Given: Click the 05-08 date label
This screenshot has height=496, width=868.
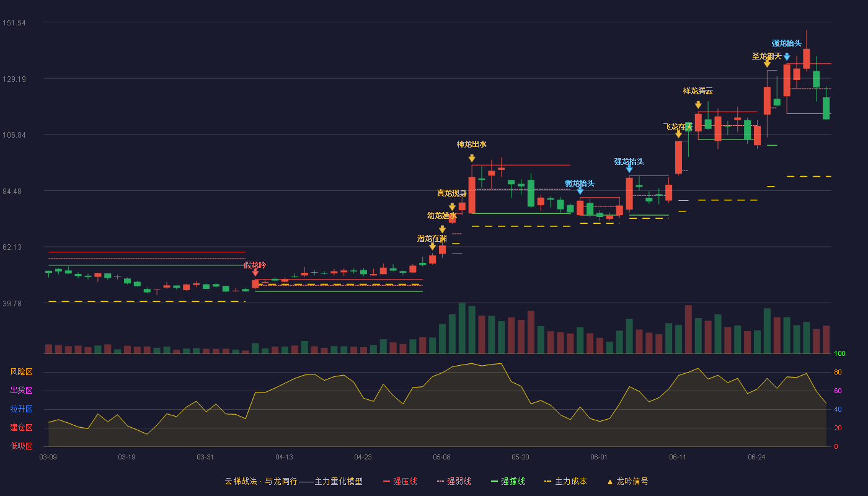Looking at the screenshot, I should 441,457.
